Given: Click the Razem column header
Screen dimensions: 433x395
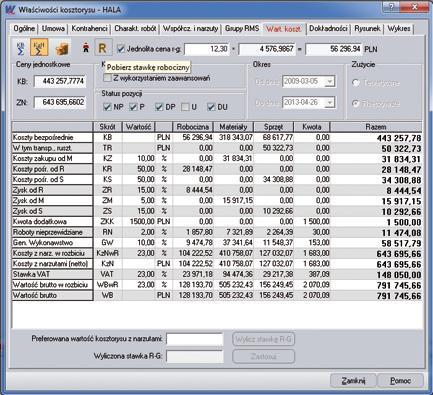Looking at the screenshot, I should [376, 127].
